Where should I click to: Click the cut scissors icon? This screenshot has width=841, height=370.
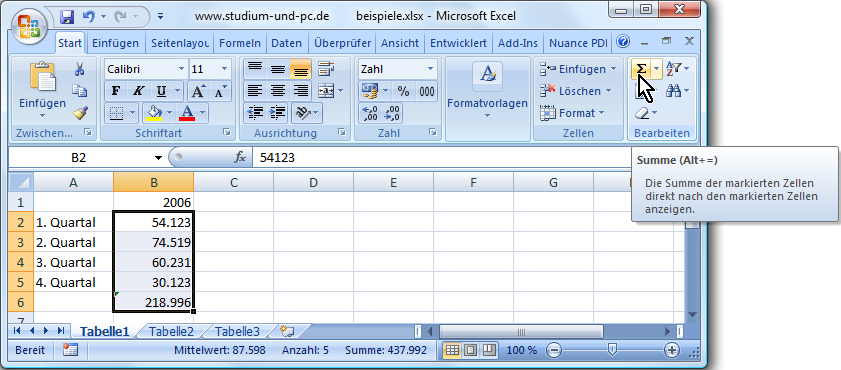[80, 69]
